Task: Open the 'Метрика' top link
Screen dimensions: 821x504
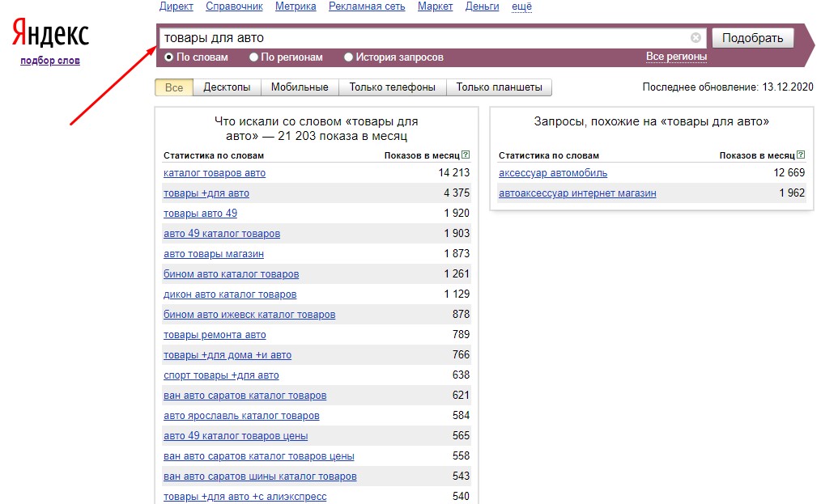Action: 296,6
